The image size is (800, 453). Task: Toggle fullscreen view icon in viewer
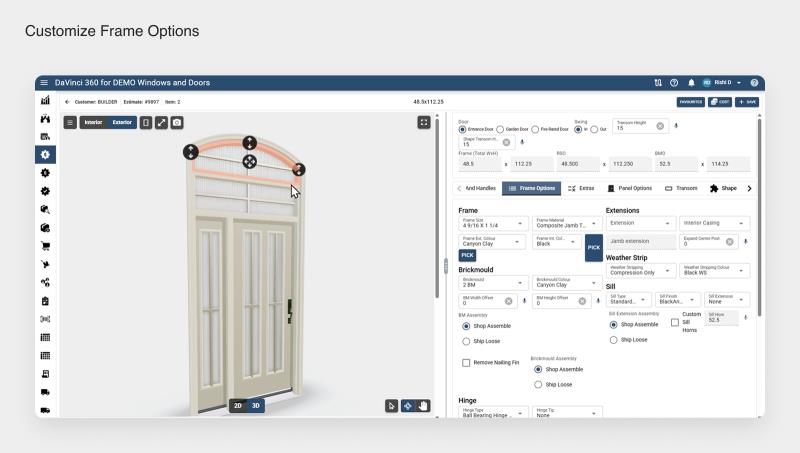click(x=423, y=122)
